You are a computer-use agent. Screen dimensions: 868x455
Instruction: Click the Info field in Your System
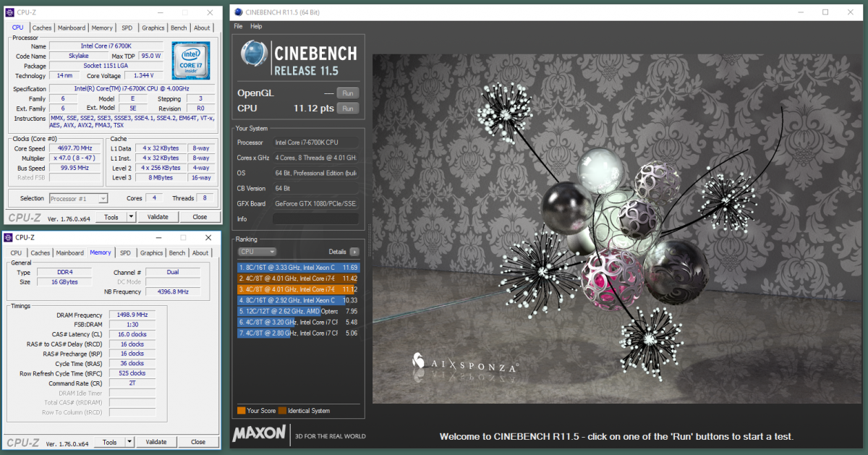coord(315,218)
